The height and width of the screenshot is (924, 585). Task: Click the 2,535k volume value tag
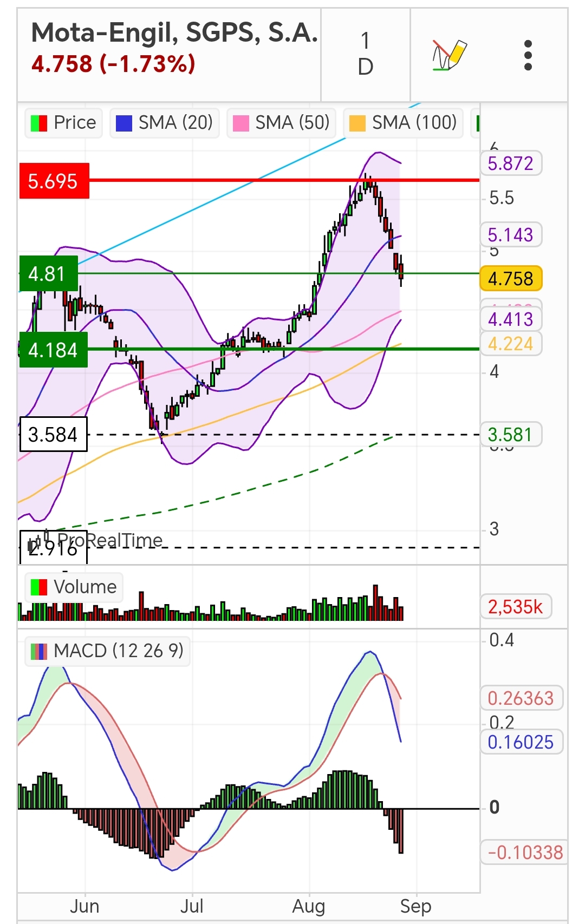click(516, 606)
